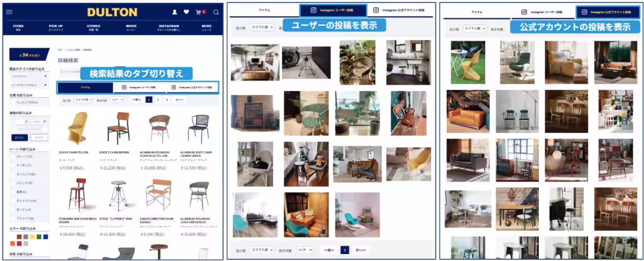Check the ガレージ scene filter checkbox

pyautogui.click(x=13, y=156)
